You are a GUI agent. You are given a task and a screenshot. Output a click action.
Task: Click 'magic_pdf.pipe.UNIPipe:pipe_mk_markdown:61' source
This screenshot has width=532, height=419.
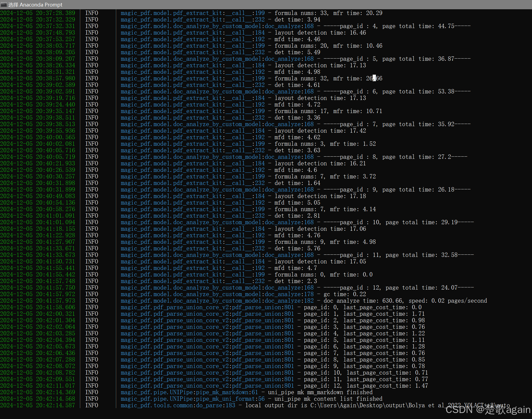(x=189, y=392)
